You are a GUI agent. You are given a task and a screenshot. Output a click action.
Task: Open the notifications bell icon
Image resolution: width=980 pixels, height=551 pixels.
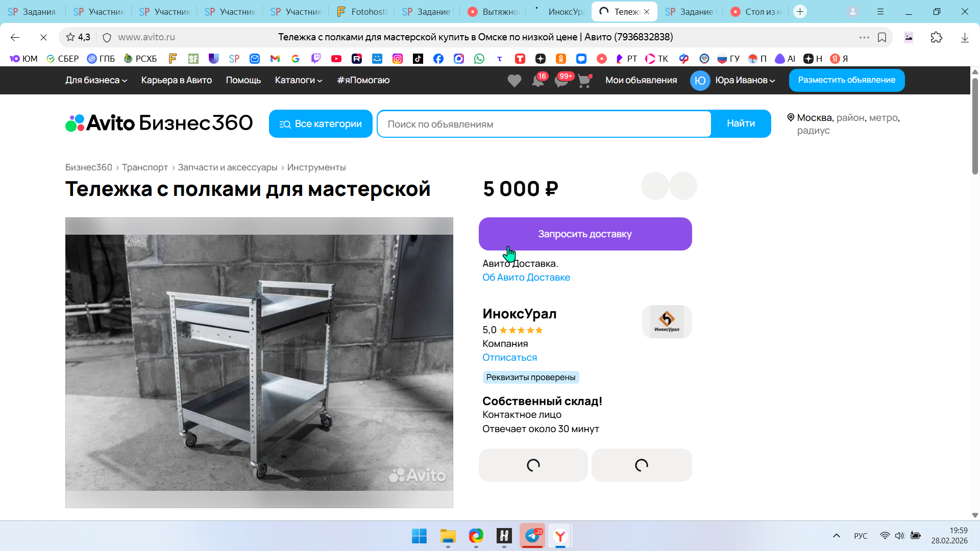537,81
